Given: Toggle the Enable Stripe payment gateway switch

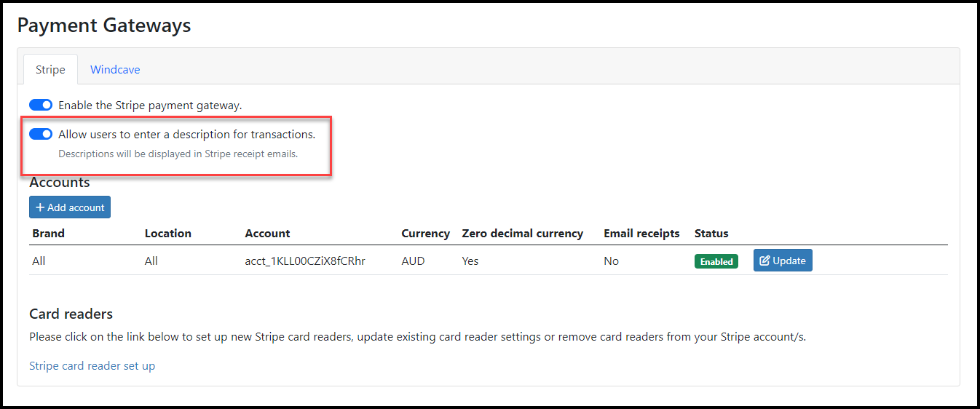Looking at the screenshot, I should (x=41, y=105).
